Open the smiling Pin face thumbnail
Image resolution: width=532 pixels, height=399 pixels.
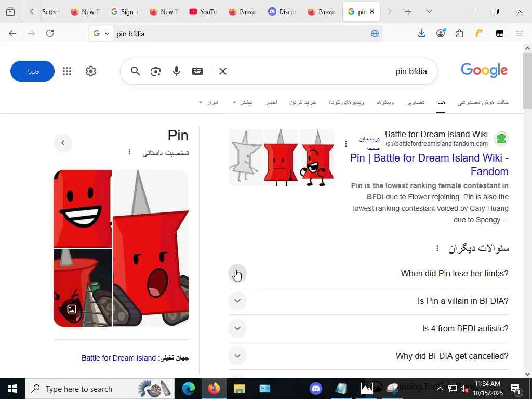point(83,209)
